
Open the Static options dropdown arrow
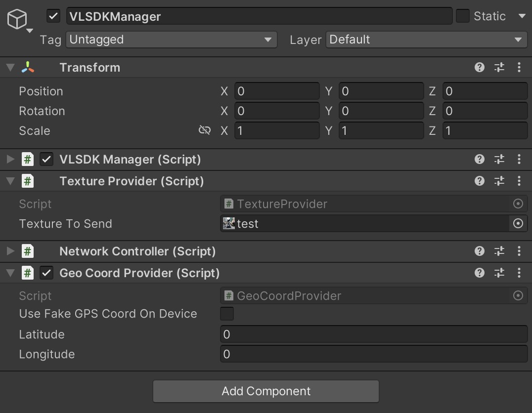click(522, 16)
